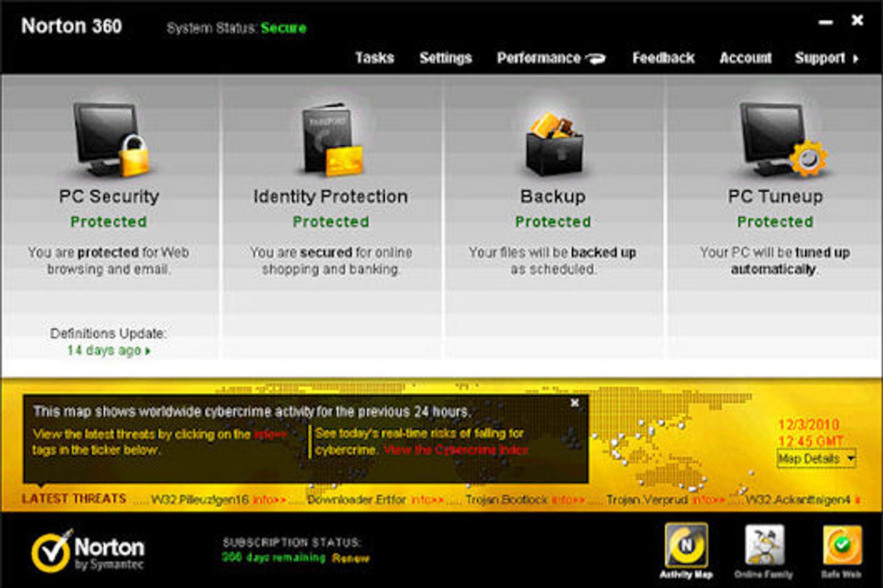
Task: Click the Backup heading
Action: click(553, 196)
